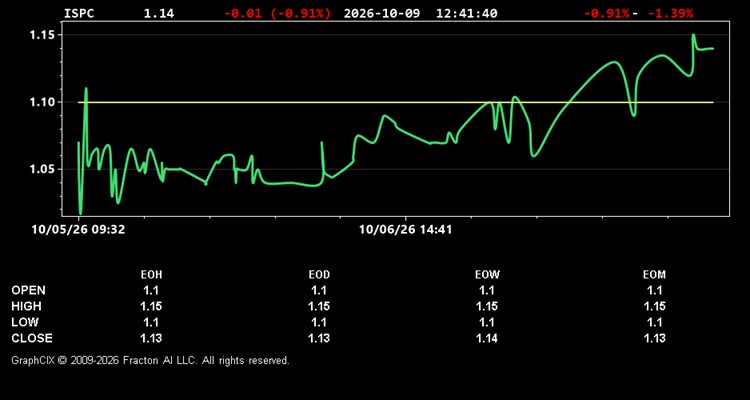Click the 10/06/26 14:41 x-axis label
750x400 pixels.
coord(406,230)
